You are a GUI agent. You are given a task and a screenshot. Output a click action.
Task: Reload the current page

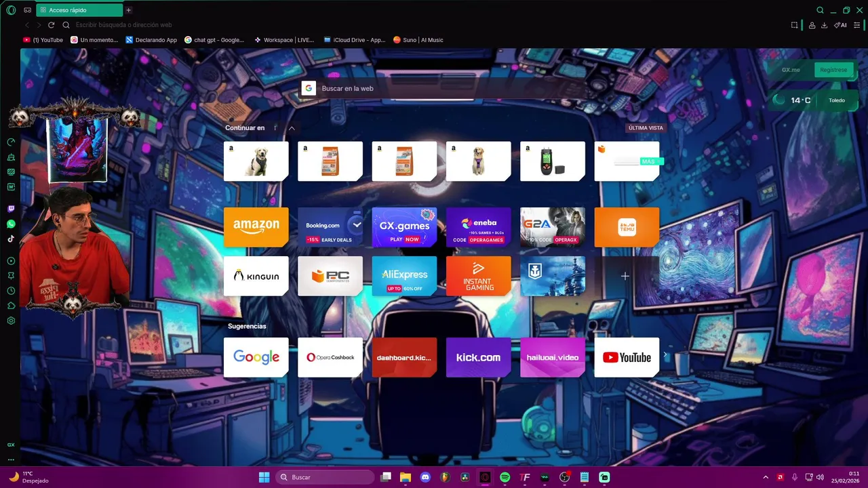(x=51, y=25)
